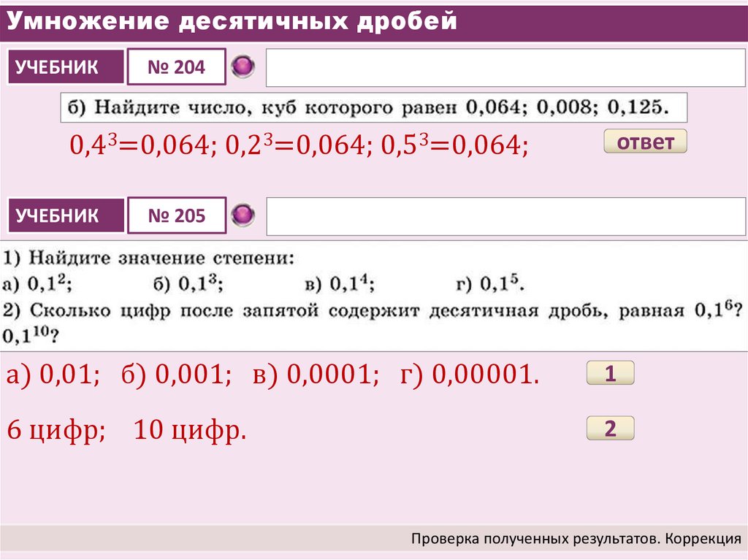Click the title 'Умножение десятичных дробей'
The height and width of the screenshot is (560, 748).
pyautogui.click(x=232, y=21)
